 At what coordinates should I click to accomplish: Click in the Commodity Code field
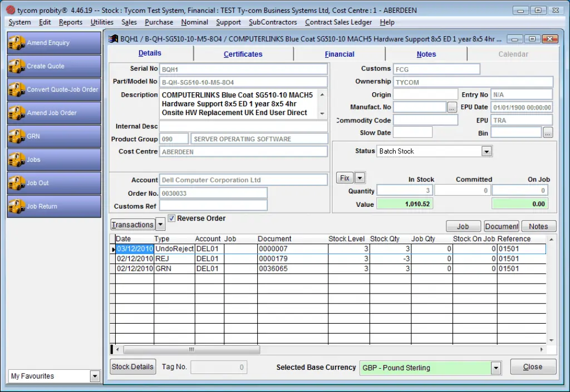coord(425,120)
